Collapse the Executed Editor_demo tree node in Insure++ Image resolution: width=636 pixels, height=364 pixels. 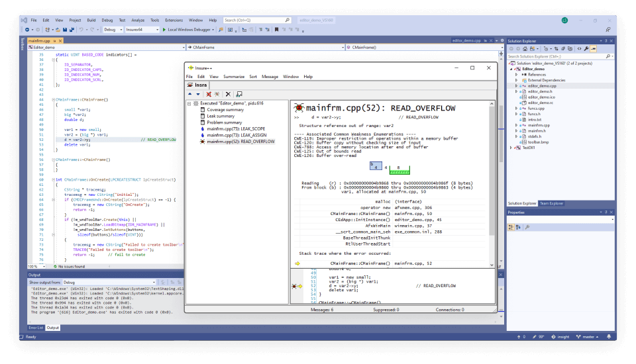(x=189, y=103)
